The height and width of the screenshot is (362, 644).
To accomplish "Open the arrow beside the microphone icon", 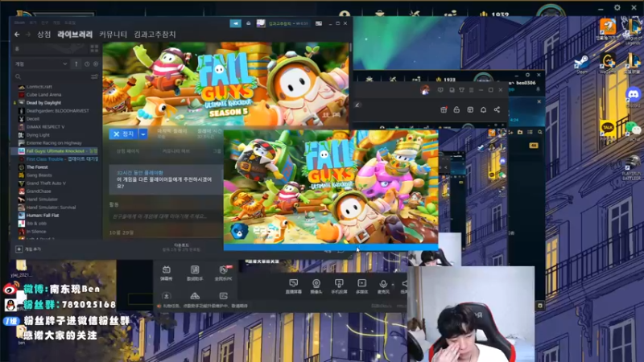I will [393, 284].
